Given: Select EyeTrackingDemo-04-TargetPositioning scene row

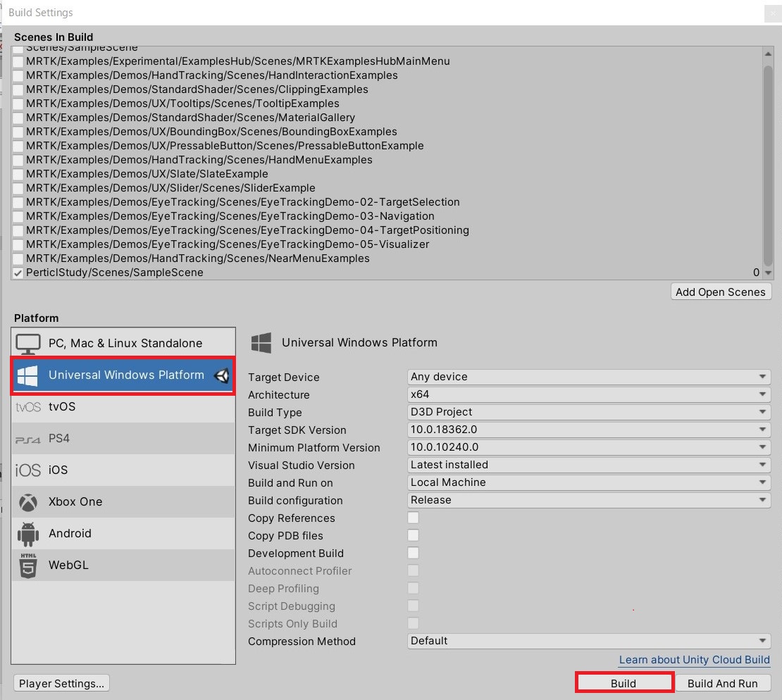Looking at the screenshot, I should pos(387,230).
